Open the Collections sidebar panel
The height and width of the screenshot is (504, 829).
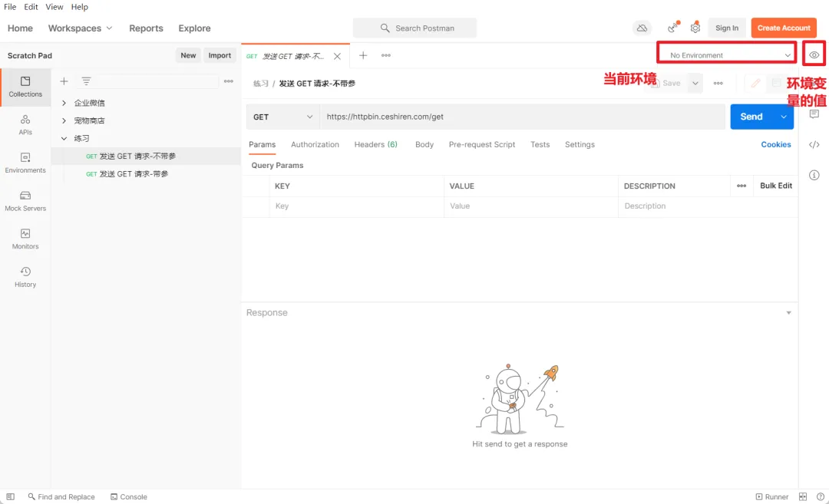25,87
